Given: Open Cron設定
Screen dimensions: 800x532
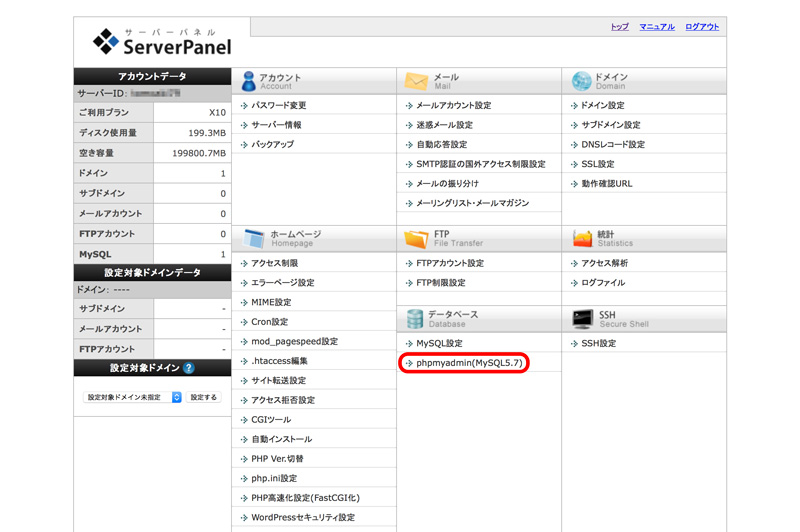Looking at the screenshot, I should pos(269,322).
